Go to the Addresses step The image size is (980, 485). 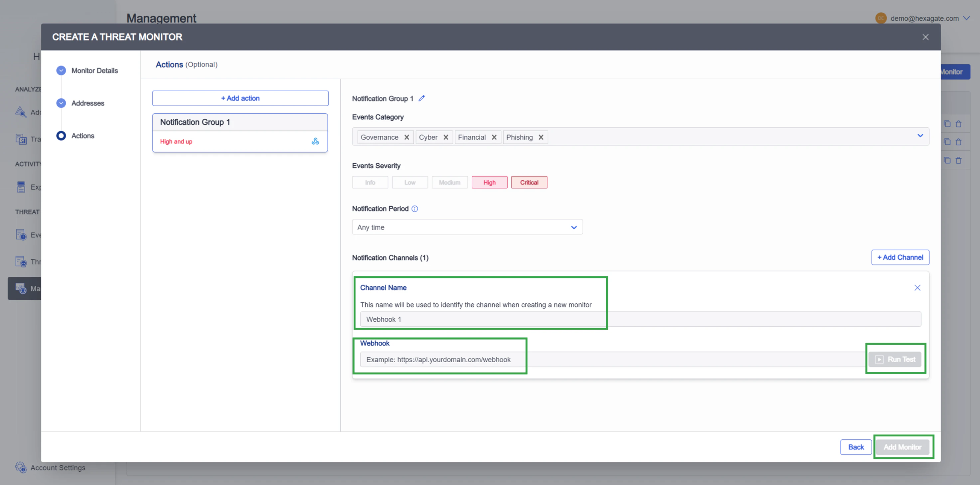coord(87,103)
